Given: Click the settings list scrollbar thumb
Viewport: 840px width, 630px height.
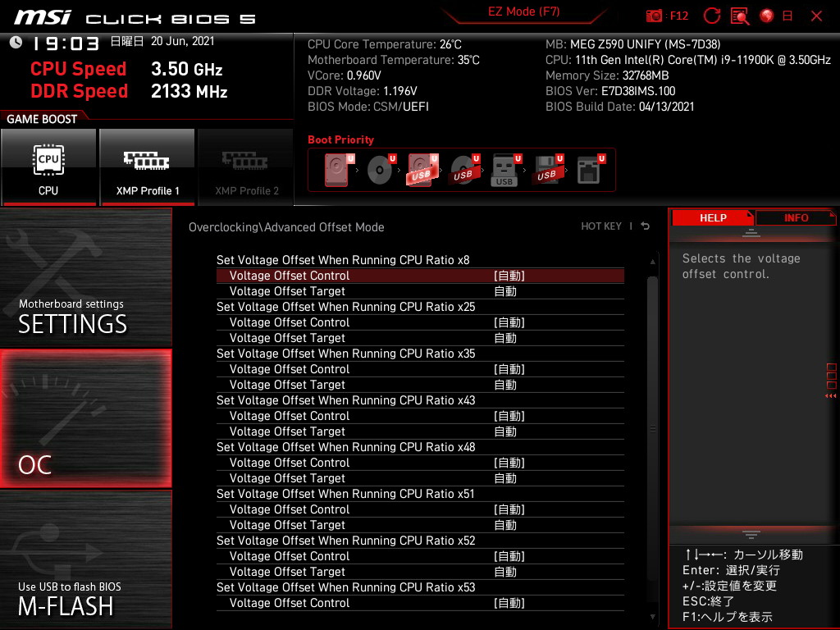Looking at the screenshot, I should [652, 428].
